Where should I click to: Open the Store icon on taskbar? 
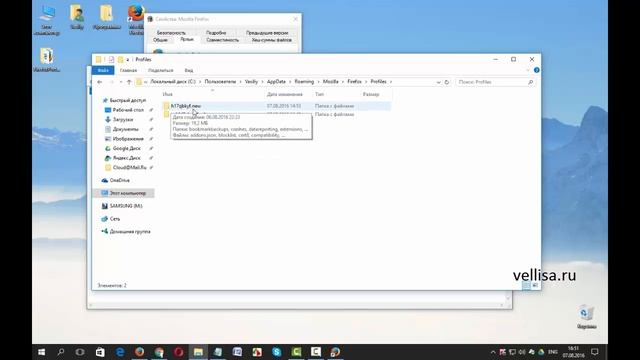pyautogui.click(x=100, y=352)
